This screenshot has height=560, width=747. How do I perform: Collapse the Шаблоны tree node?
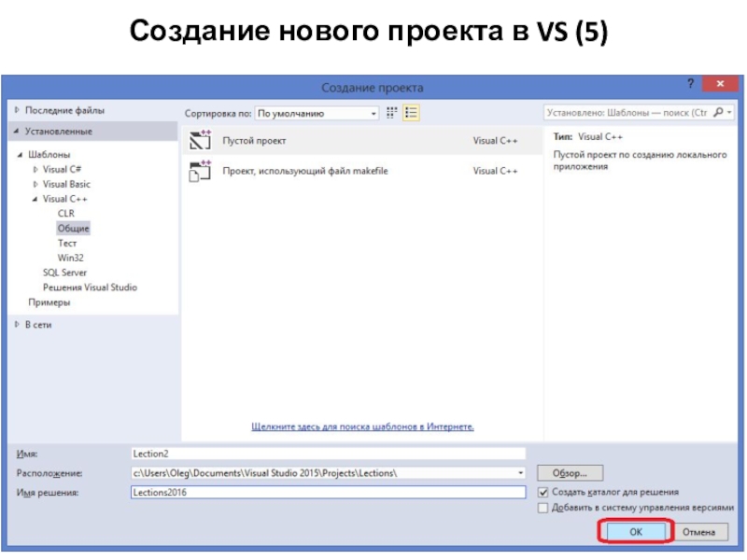20,154
